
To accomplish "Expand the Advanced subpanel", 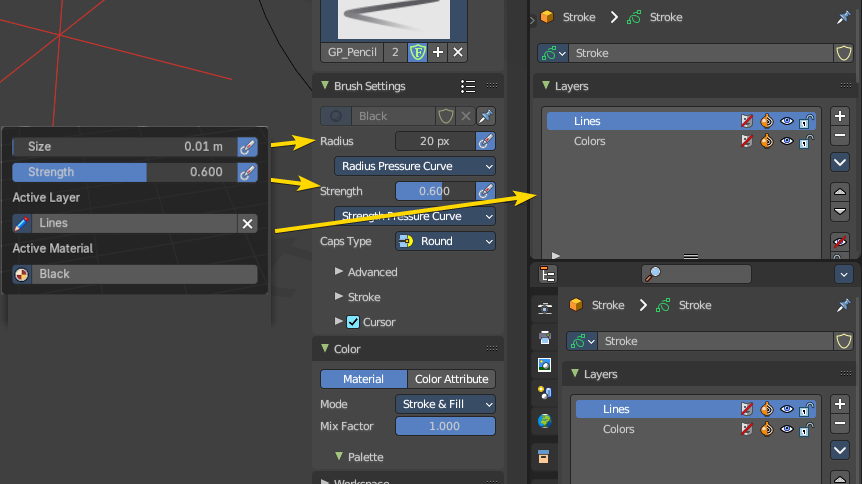I will click(x=339, y=272).
